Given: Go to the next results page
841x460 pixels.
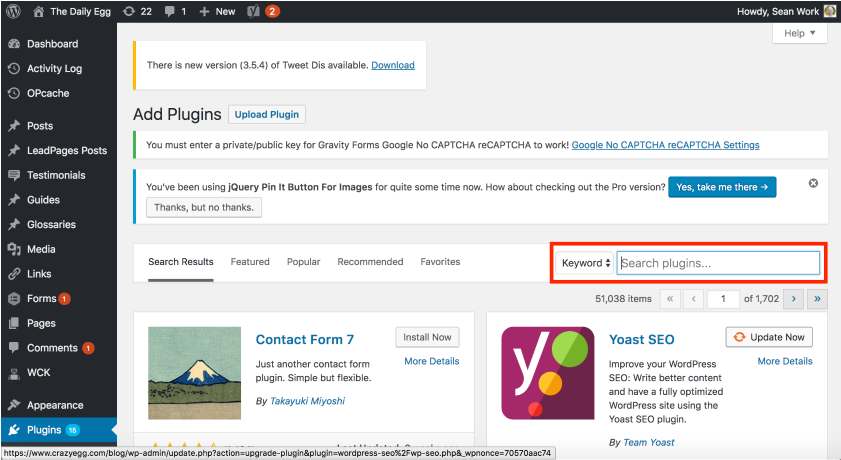Looking at the screenshot, I should 793,299.
